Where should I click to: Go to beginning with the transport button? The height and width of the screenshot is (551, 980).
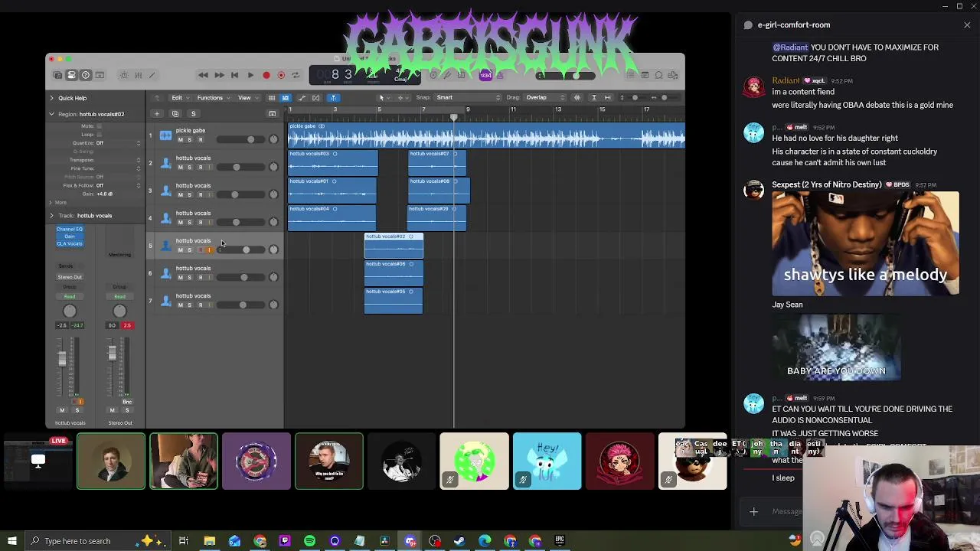(x=234, y=75)
